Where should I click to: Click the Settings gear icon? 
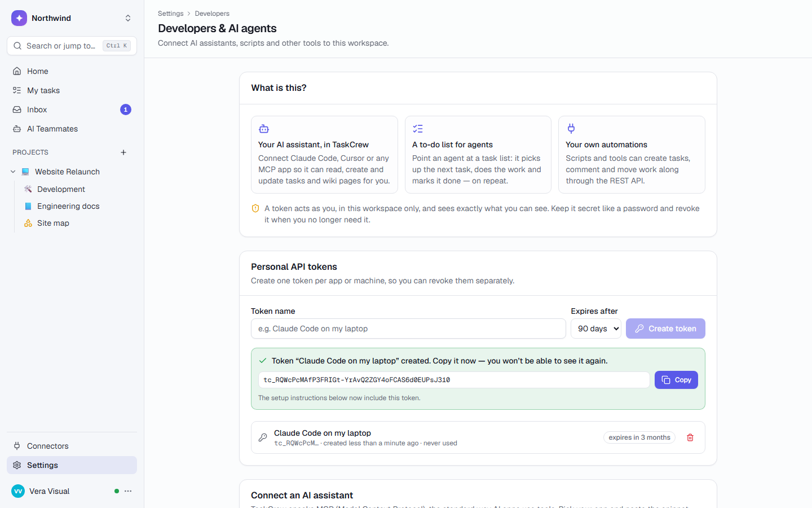click(17, 465)
